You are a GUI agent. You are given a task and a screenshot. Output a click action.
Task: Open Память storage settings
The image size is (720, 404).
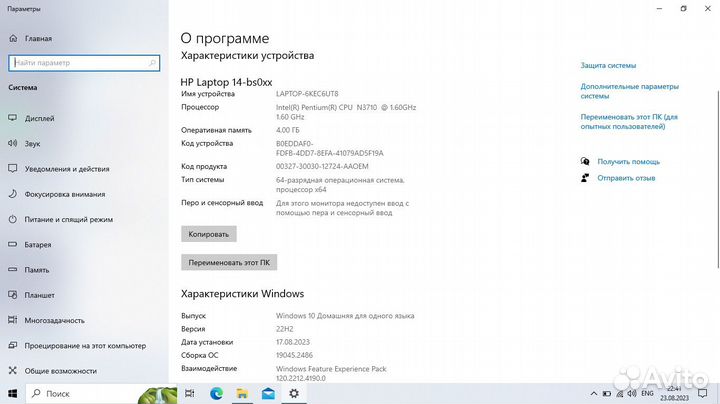pyautogui.click(x=29, y=270)
